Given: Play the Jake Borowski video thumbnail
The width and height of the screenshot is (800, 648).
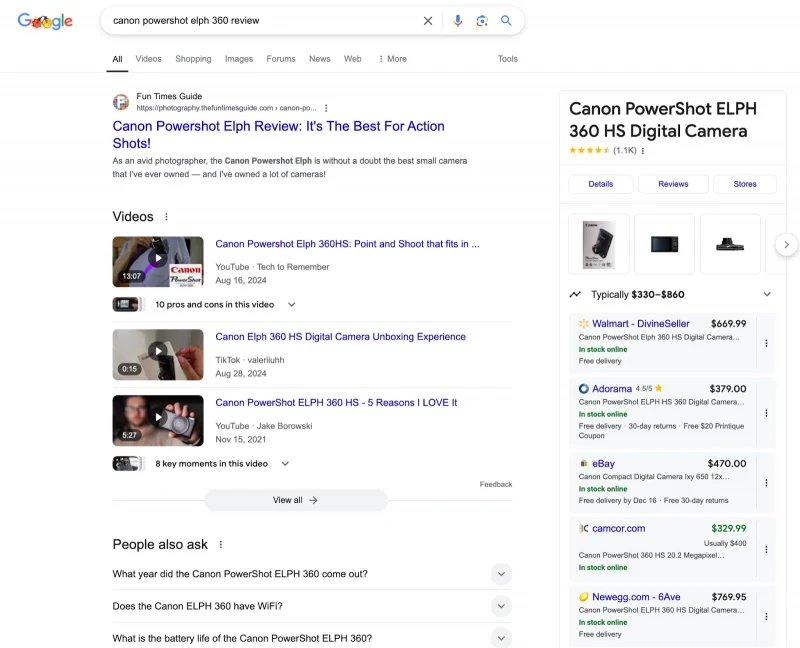Looking at the screenshot, I should pyautogui.click(x=158, y=420).
